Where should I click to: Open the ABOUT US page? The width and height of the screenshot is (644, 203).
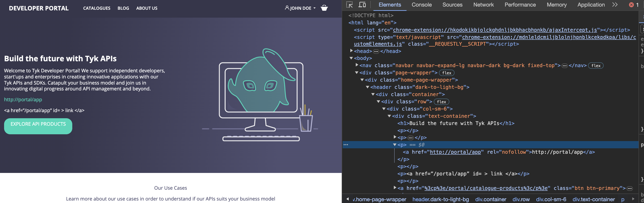pos(147,8)
